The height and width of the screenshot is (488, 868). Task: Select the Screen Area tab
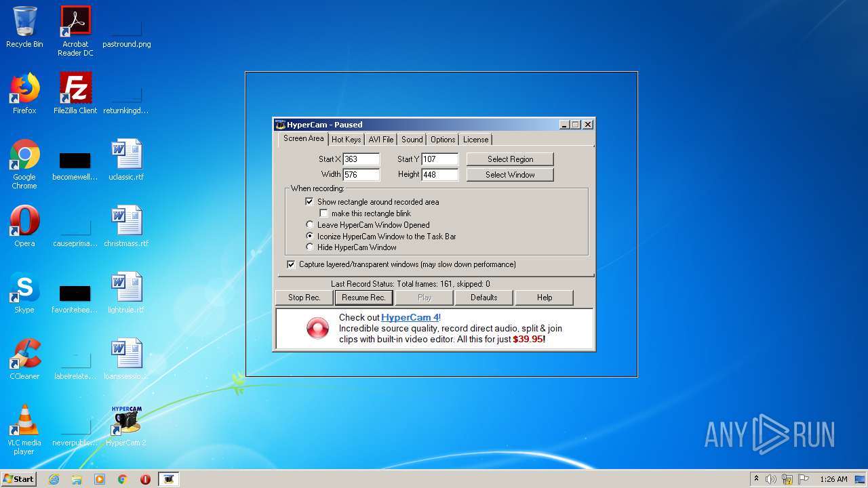pyautogui.click(x=303, y=138)
